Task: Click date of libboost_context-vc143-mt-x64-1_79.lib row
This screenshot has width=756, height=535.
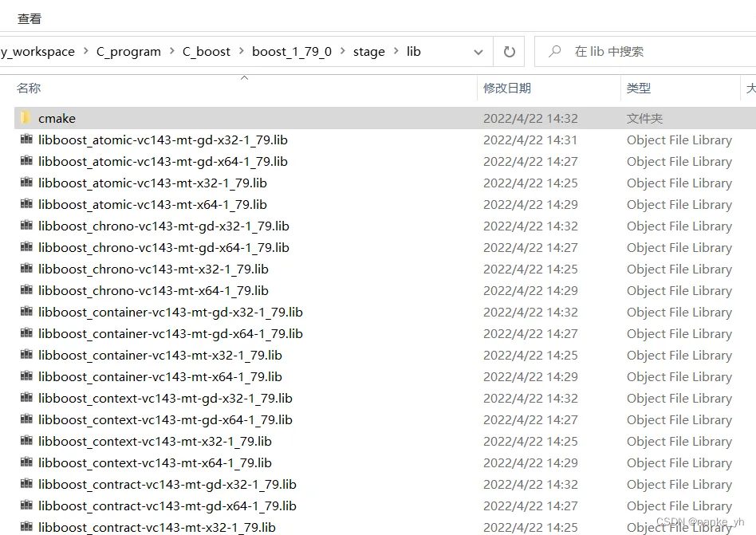Action: coord(530,463)
